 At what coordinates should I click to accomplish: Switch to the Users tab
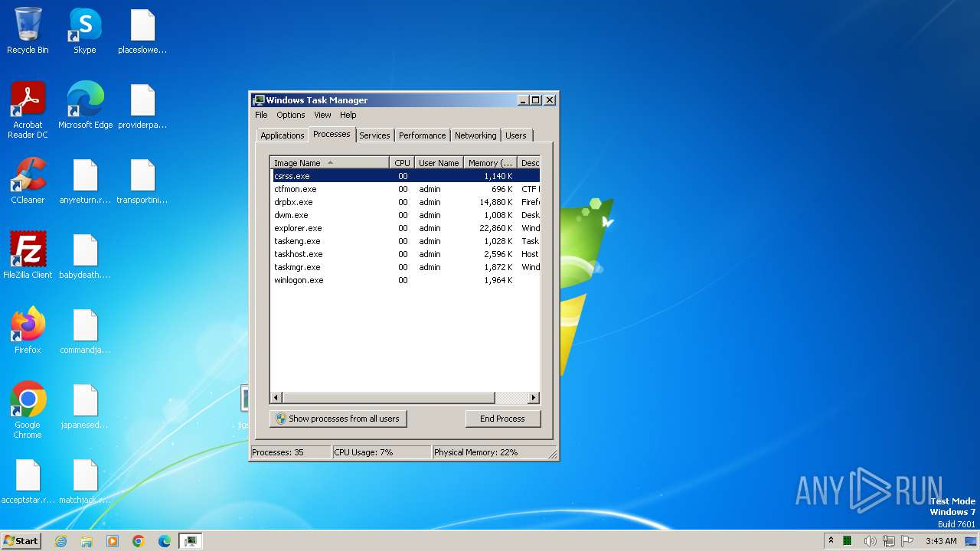pyautogui.click(x=515, y=135)
